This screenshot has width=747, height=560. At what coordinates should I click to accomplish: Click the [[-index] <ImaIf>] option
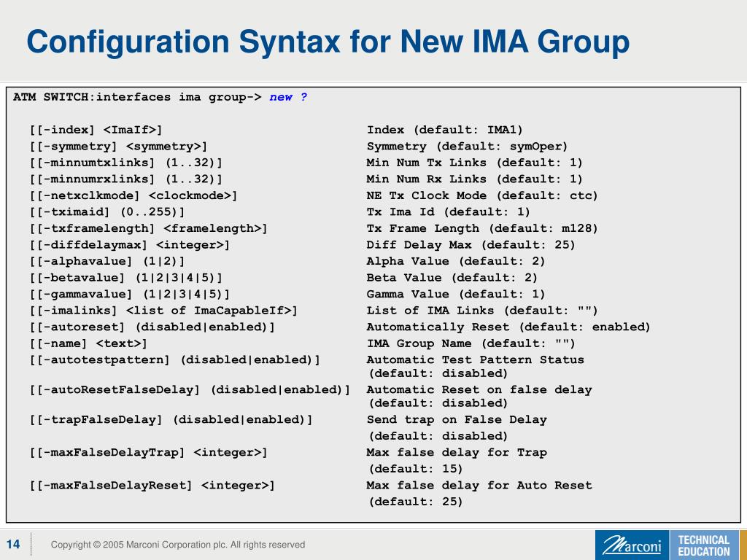point(96,130)
